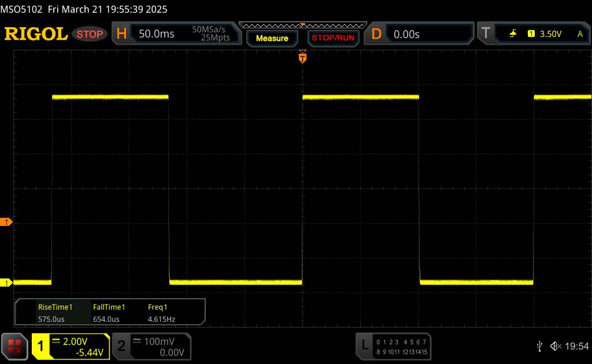Click the rising edge trigger type icon
The width and height of the screenshot is (592, 364).
[513, 34]
